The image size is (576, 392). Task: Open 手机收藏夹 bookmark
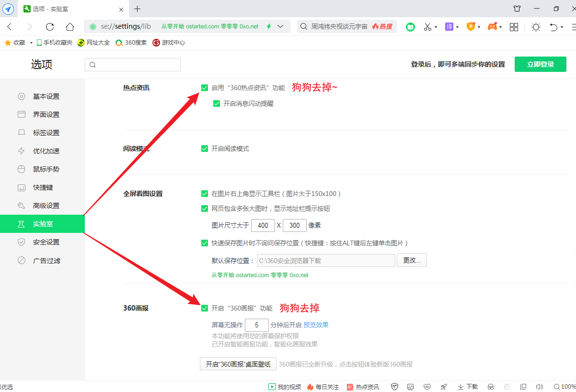point(54,43)
